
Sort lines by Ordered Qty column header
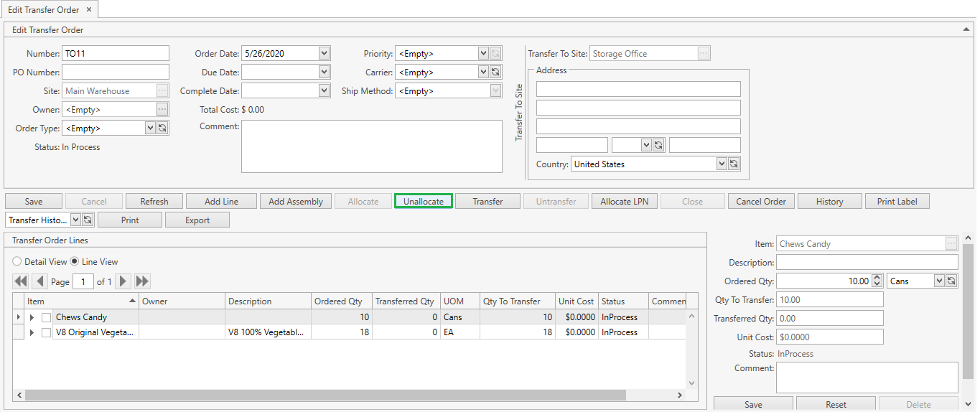338,301
